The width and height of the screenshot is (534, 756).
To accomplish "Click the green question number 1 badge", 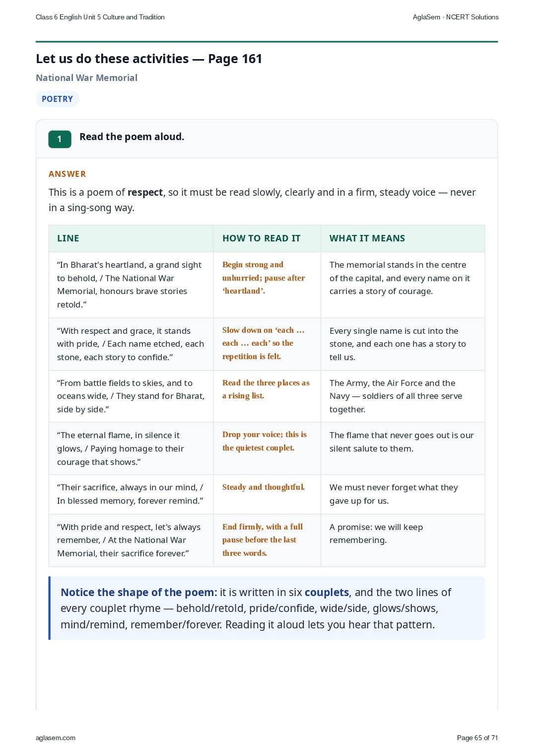I will click(60, 139).
